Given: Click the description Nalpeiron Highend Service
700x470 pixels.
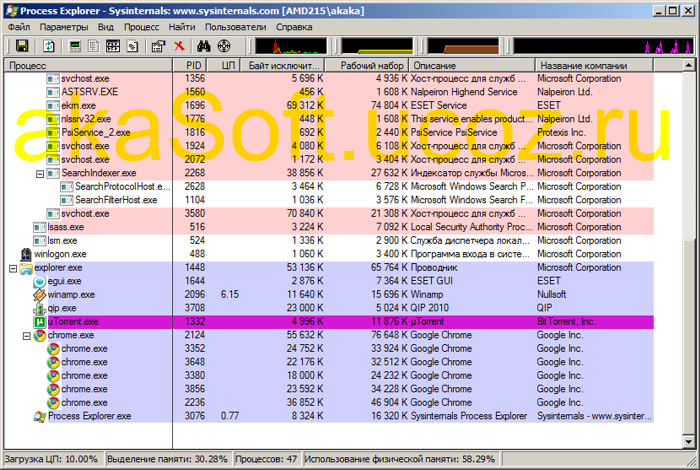Looking at the screenshot, I should (464, 92).
